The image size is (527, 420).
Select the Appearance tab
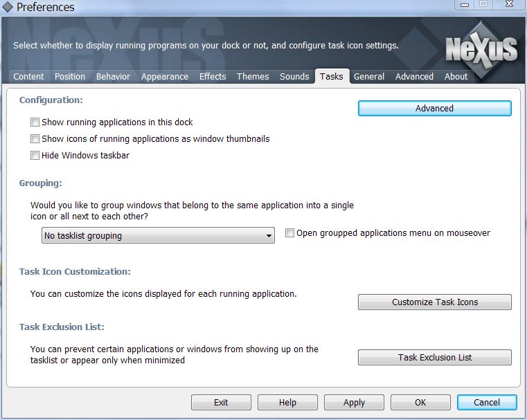165,77
